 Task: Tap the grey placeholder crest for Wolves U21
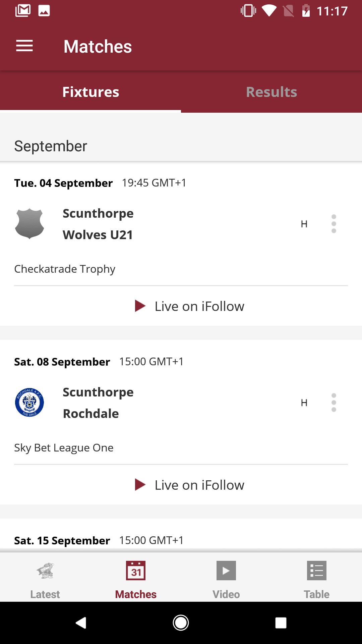tap(29, 224)
